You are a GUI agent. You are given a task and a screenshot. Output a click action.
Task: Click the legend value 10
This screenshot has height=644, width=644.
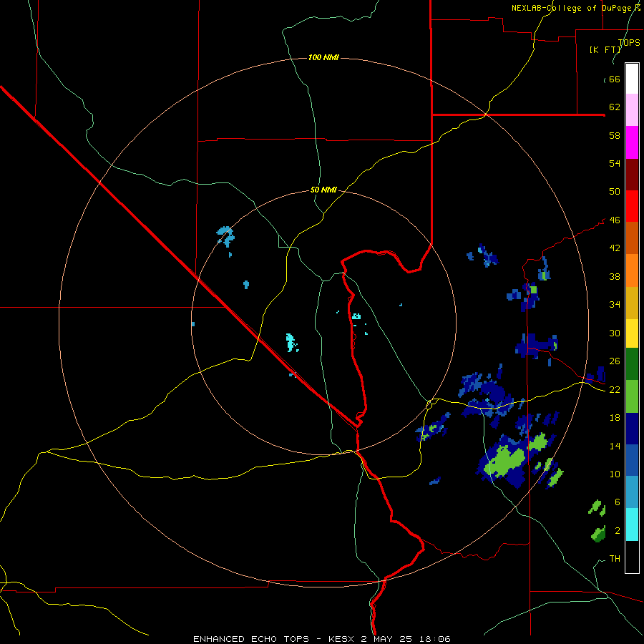[615, 474]
